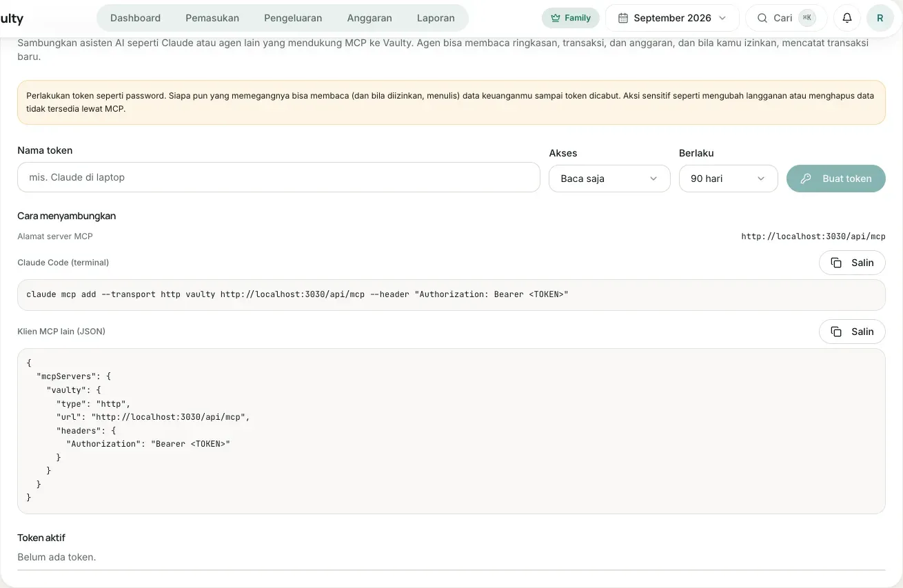
Task: Copy the Klien MCP lain JSON with Salin
Action: coord(852,332)
